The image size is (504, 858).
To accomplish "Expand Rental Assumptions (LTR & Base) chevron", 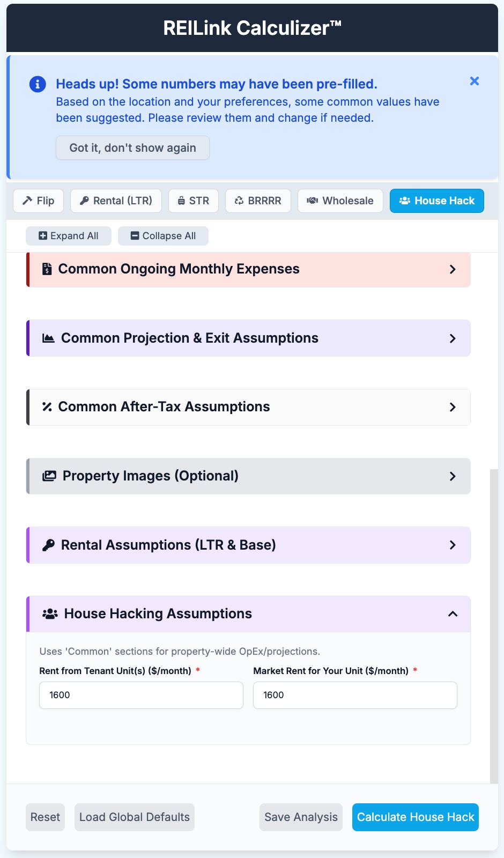I will tap(453, 545).
